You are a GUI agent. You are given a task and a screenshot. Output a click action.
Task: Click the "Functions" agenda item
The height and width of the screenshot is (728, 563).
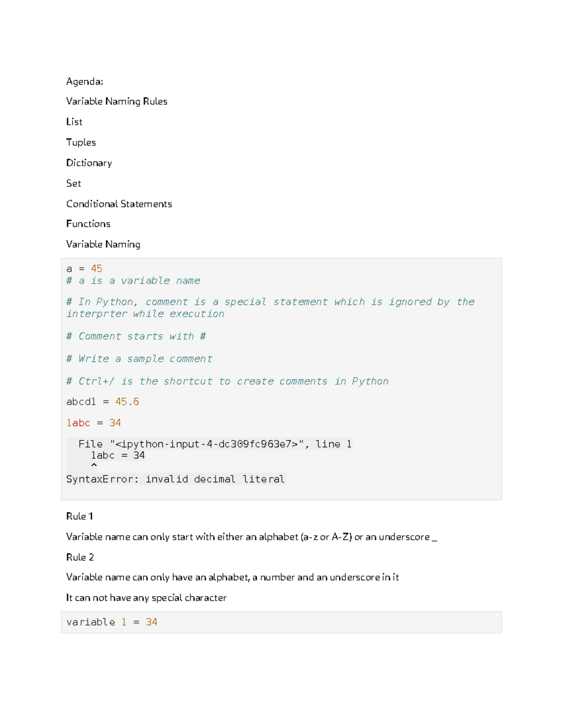click(88, 224)
